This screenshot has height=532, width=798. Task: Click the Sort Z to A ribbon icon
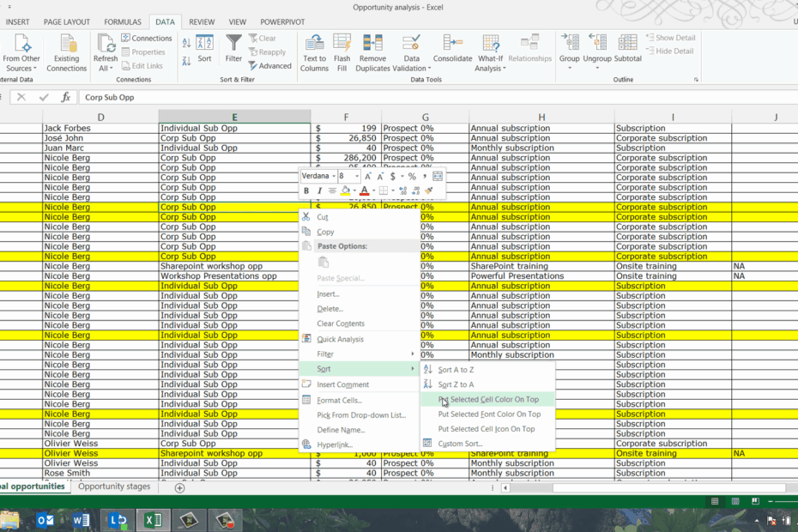pyautogui.click(x=186, y=61)
